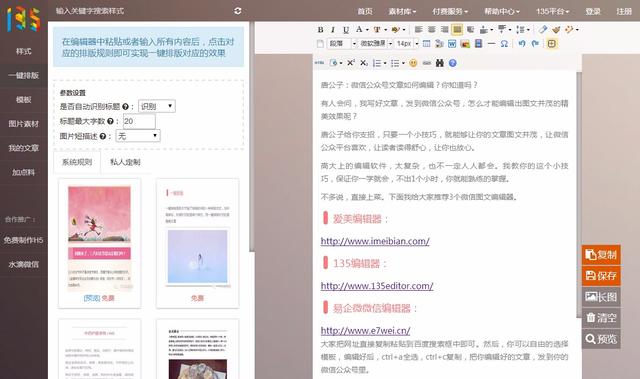Expand the unordered list options arrow
Image resolution: width=640 pixels, height=379 pixels.
coord(403,63)
